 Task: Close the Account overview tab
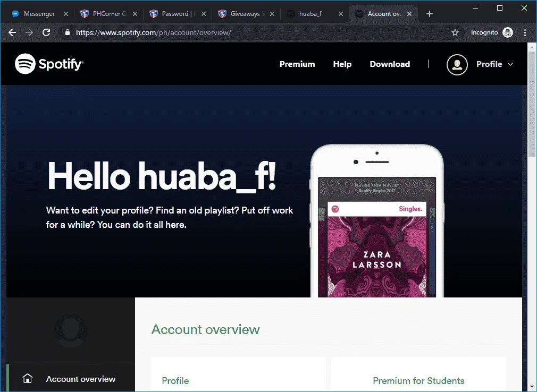[409, 14]
